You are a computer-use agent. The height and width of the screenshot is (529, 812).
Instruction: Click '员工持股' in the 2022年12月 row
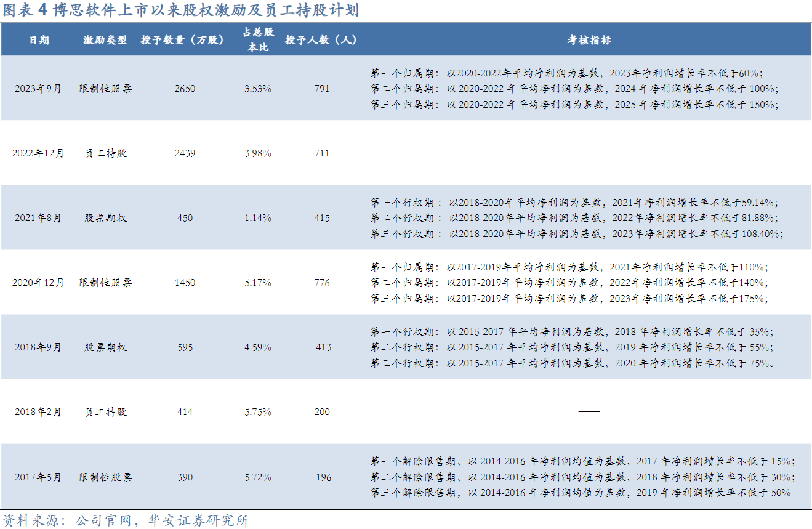(105, 153)
